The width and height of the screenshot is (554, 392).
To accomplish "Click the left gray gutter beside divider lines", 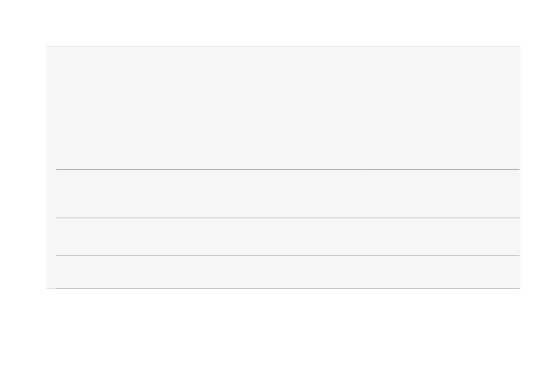I will coord(52,228).
